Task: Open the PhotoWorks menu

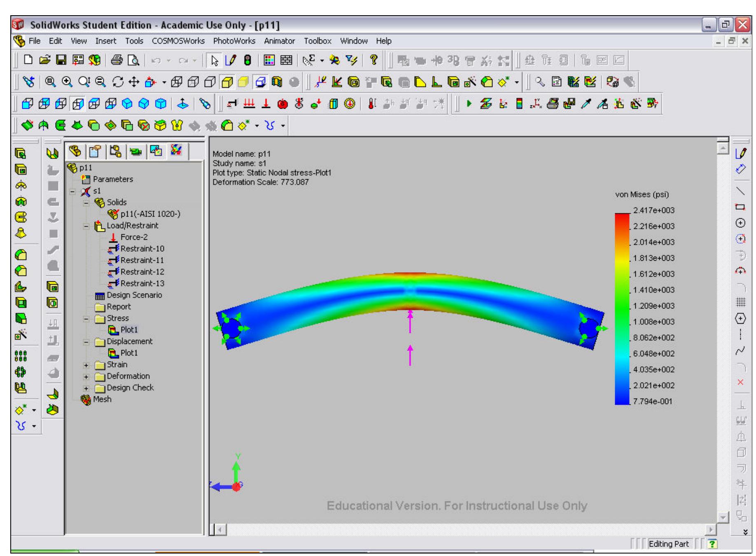Action: tap(234, 41)
